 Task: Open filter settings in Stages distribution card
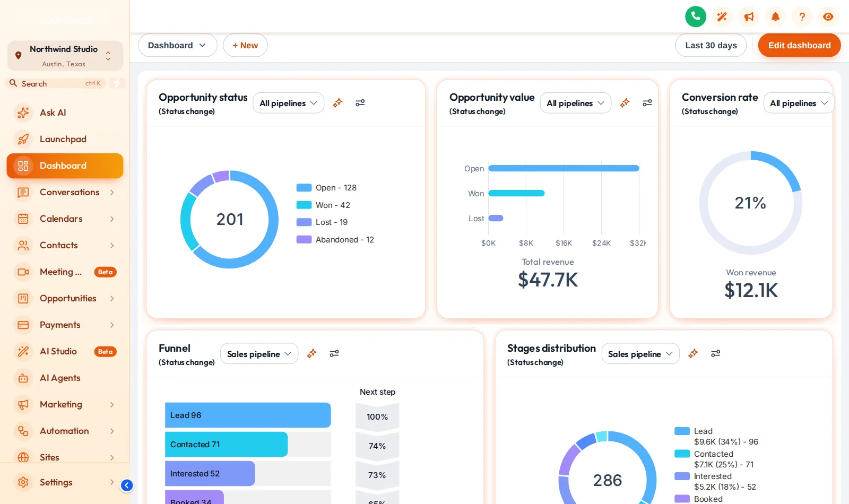[716, 353]
